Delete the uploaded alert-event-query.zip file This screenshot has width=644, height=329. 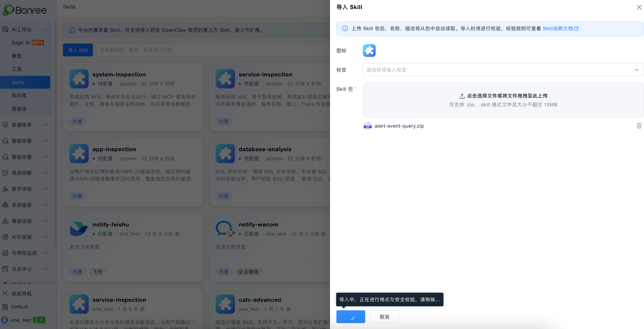click(x=639, y=126)
